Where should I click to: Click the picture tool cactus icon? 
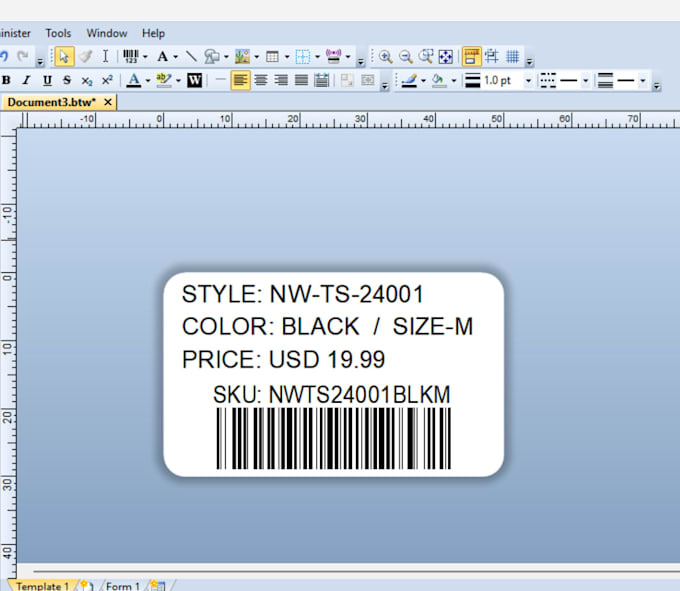pos(242,56)
